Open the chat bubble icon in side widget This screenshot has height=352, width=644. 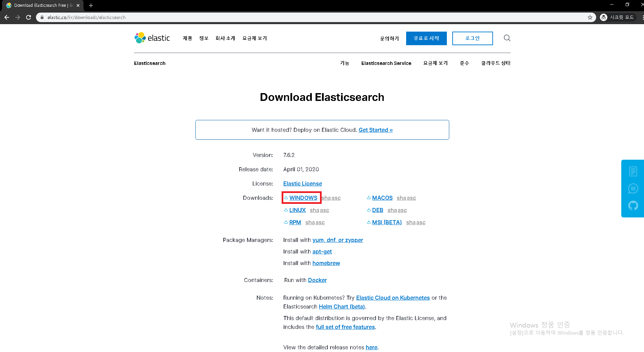pos(633,189)
